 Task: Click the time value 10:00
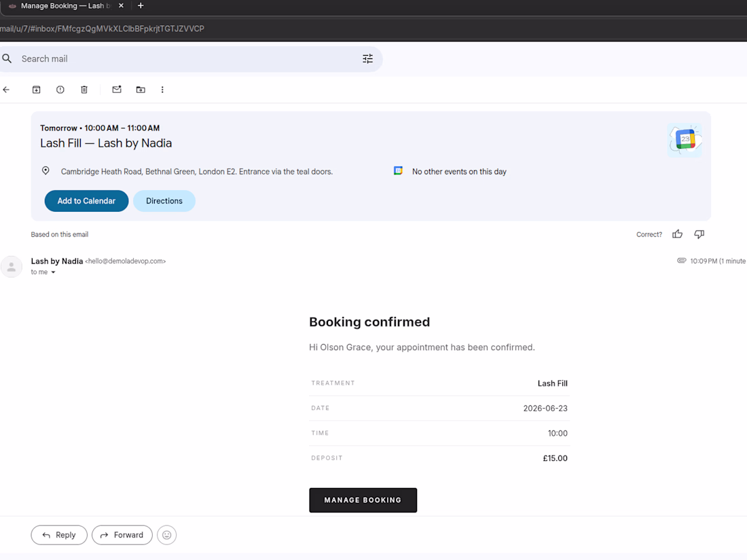pyautogui.click(x=558, y=433)
